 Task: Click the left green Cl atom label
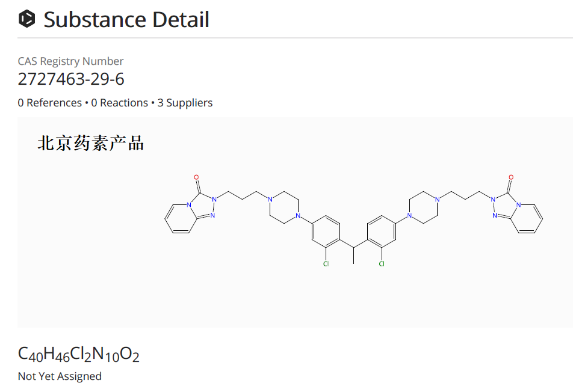326,264
